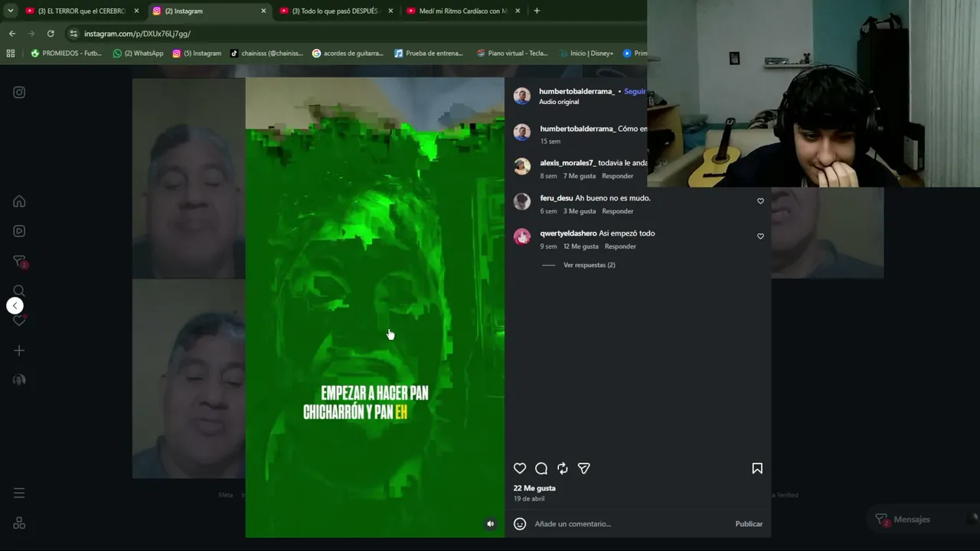
Task: Go to the previous post with the arrow
Action: tap(15, 306)
